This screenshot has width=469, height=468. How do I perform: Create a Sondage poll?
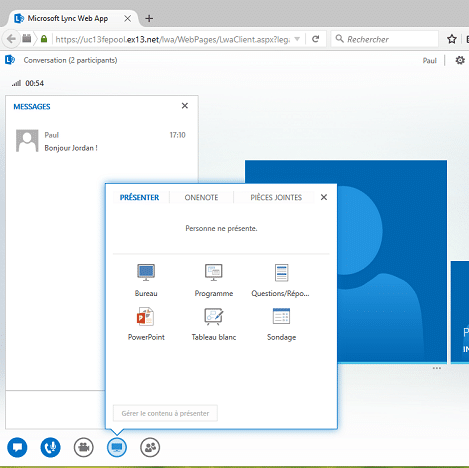[x=281, y=324]
